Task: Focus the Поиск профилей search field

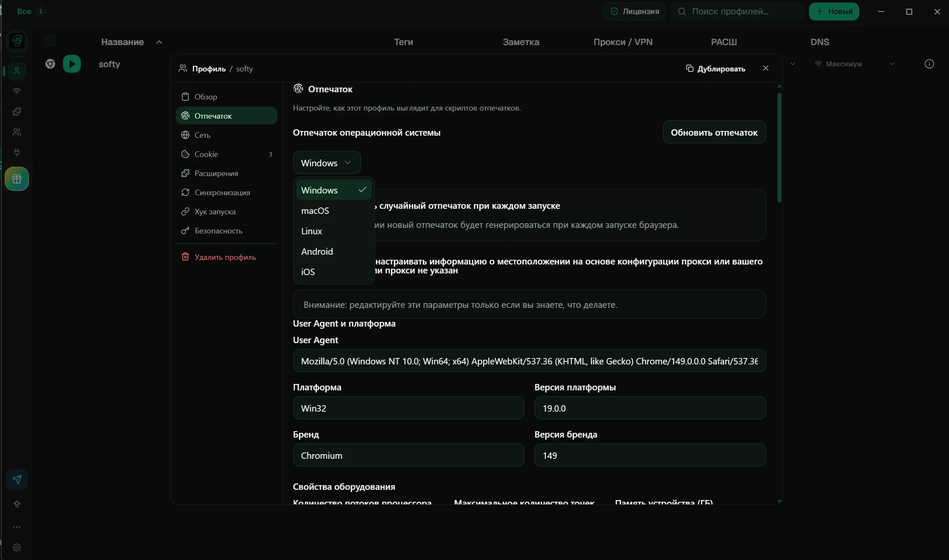Action: [x=737, y=11]
